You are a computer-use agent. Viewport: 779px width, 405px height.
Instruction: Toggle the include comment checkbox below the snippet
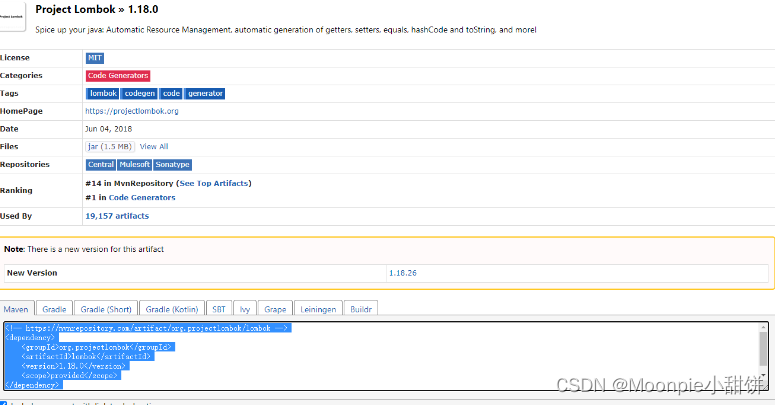click(x=3, y=403)
